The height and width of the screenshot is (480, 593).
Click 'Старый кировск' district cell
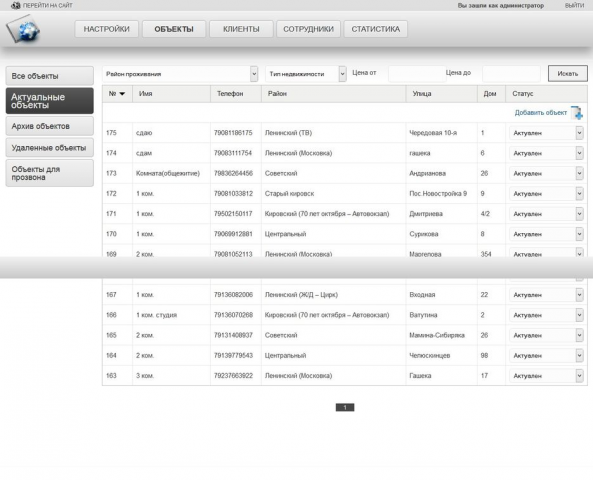click(x=290, y=194)
